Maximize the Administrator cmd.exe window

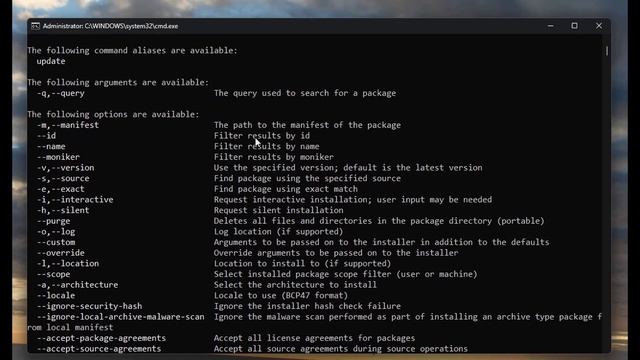point(574,26)
